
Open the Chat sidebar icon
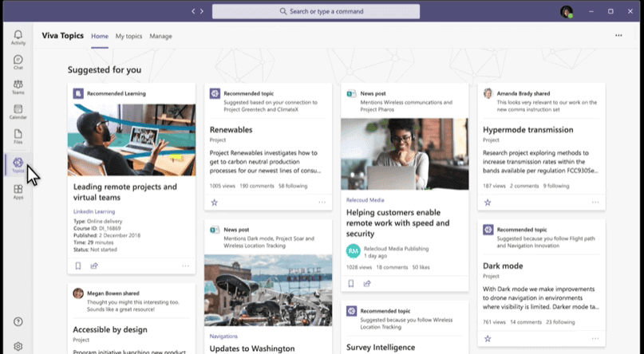[x=18, y=61]
